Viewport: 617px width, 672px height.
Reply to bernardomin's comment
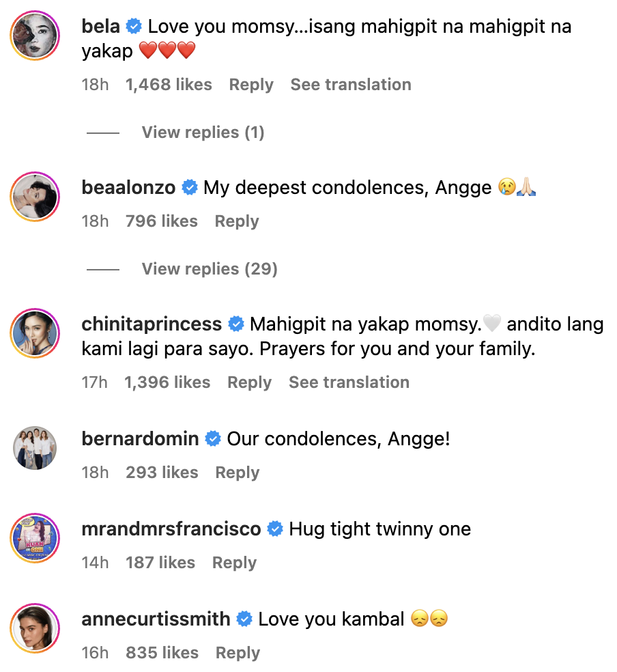[238, 473]
